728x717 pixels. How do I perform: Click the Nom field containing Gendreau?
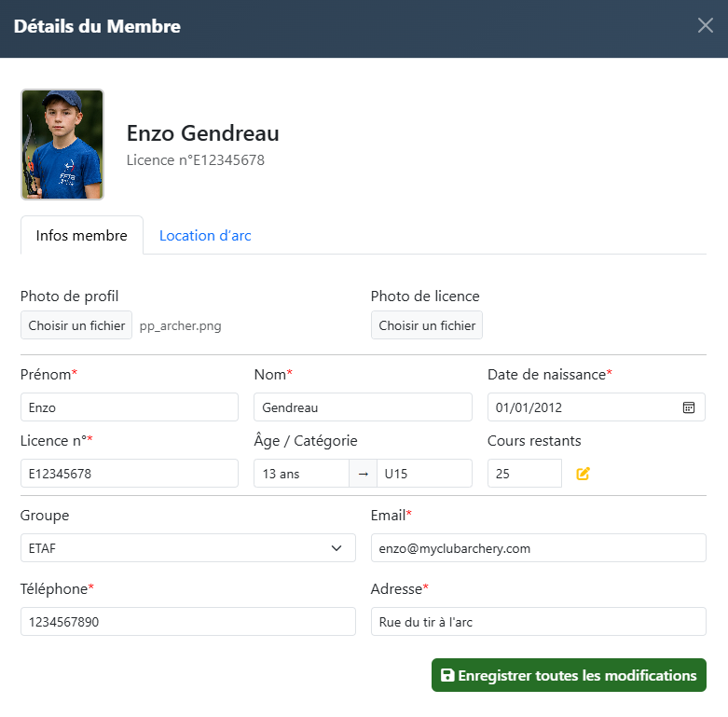tap(363, 407)
